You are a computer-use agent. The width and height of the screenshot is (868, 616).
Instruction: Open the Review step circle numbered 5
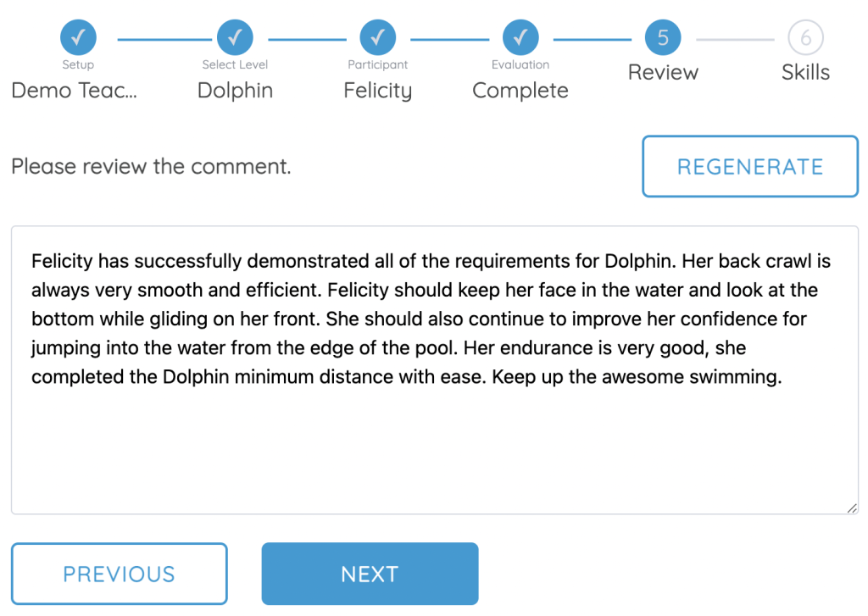click(663, 37)
